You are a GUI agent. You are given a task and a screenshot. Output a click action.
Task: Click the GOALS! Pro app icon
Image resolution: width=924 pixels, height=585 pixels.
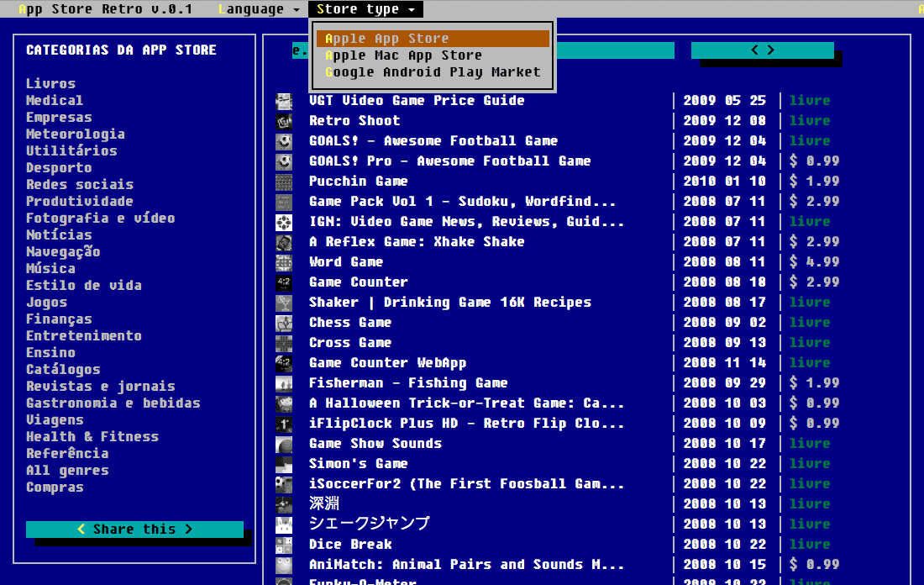284,161
